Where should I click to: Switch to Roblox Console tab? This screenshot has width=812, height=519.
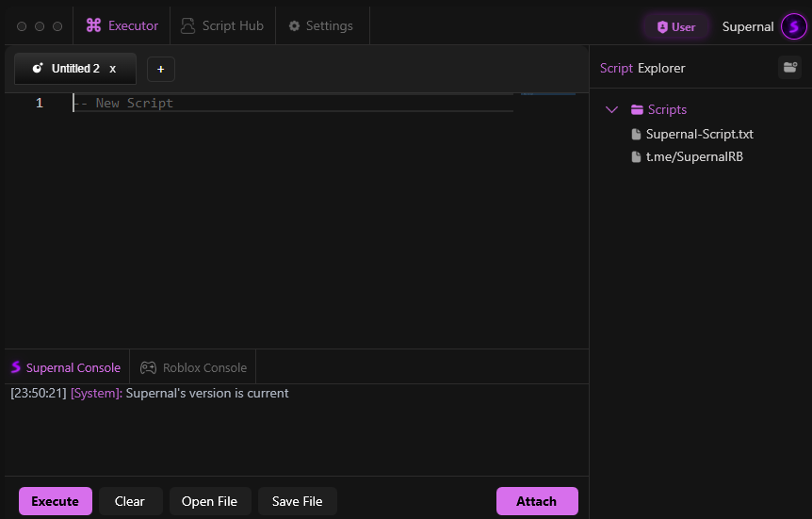pos(193,367)
